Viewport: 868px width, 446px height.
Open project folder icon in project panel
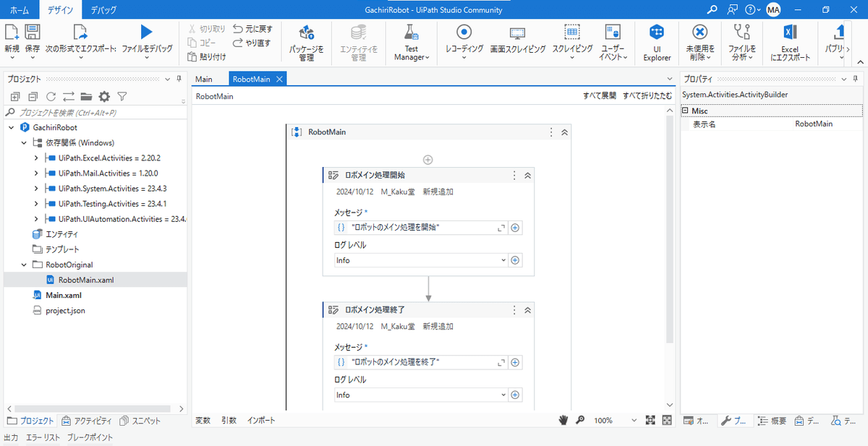[86, 96]
